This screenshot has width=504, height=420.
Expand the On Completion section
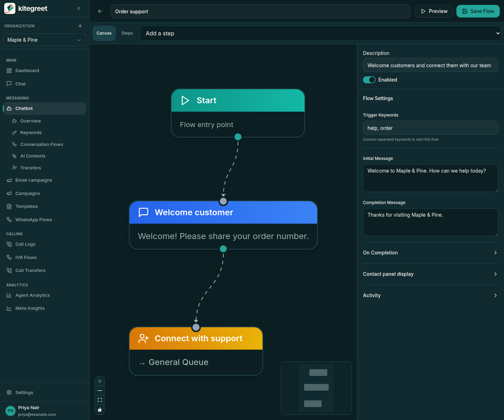click(430, 253)
